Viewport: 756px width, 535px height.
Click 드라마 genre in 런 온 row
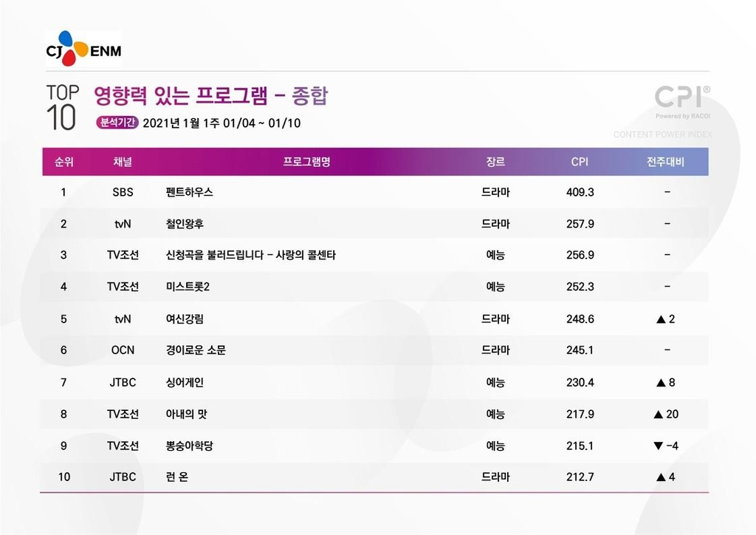pyautogui.click(x=495, y=477)
